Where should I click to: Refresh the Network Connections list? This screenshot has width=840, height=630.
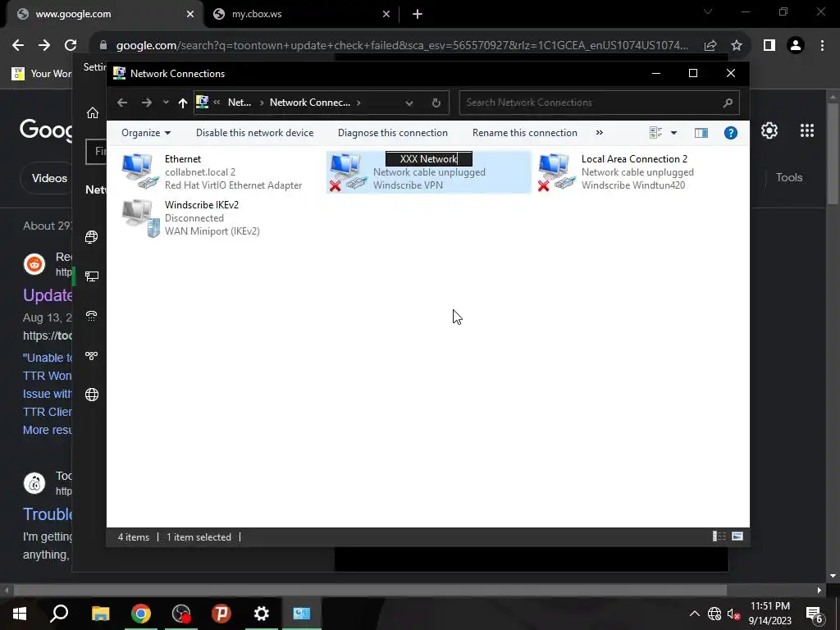(x=436, y=103)
